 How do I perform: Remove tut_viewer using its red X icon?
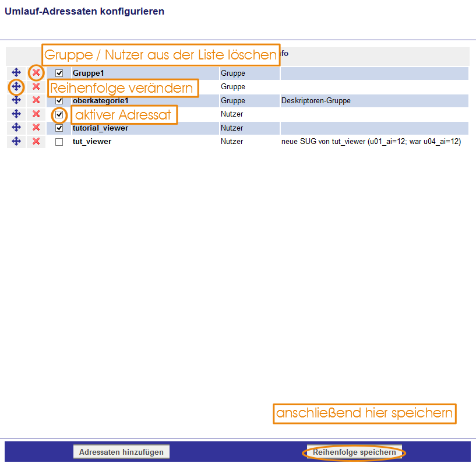[x=36, y=141]
